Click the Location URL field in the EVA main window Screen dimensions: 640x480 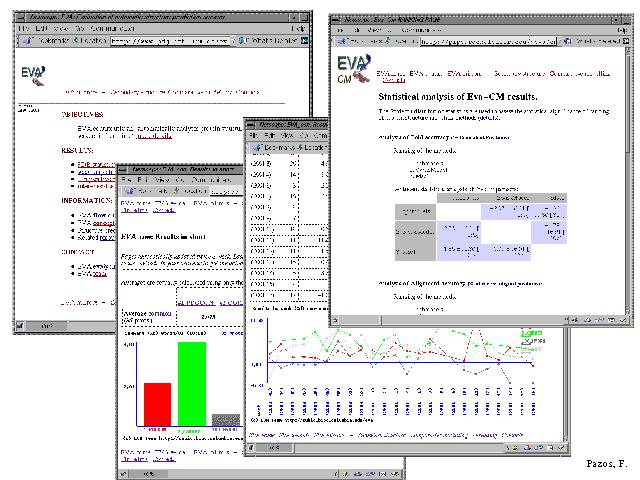tap(169, 41)
